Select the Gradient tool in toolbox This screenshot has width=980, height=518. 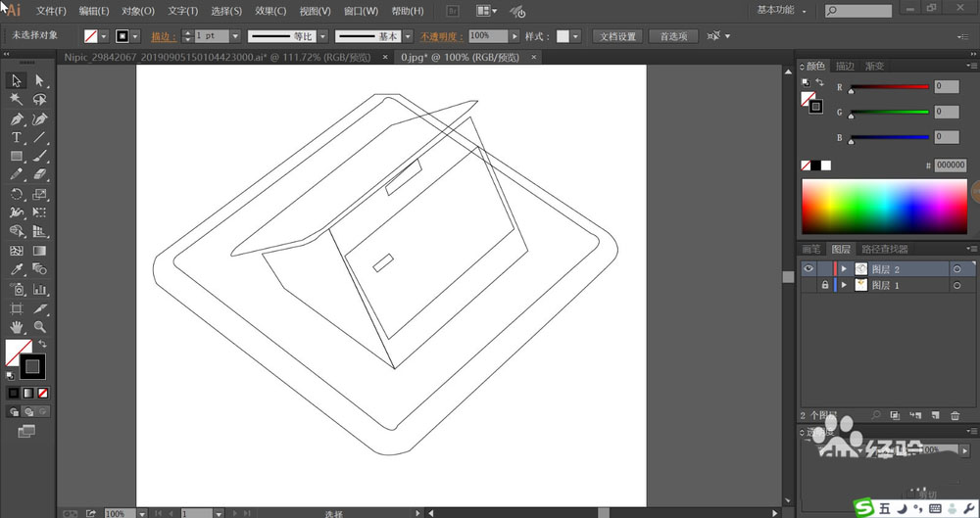point(39,251)
